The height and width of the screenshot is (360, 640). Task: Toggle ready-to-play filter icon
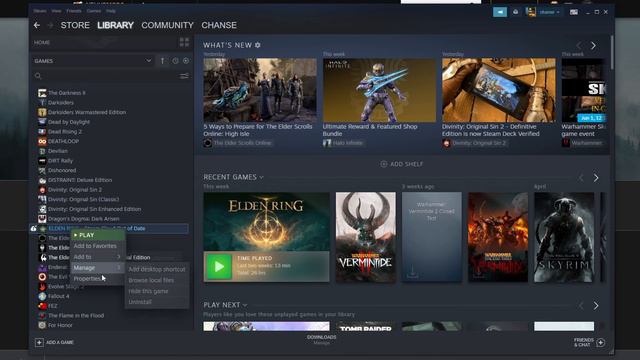click(x=186, y=61)
